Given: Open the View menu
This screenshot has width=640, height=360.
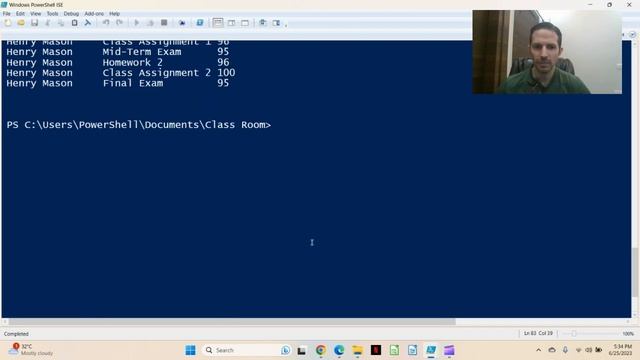Looking at the screenshot, I should (36, 13).
